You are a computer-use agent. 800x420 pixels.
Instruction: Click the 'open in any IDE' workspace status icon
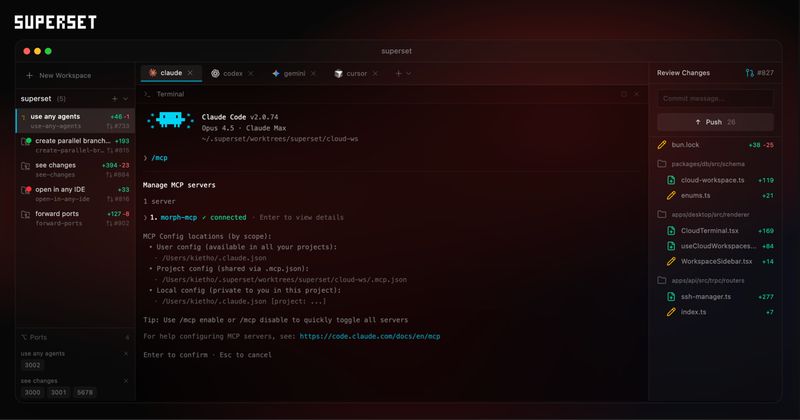pyautogui.click(x=26, y=190)
